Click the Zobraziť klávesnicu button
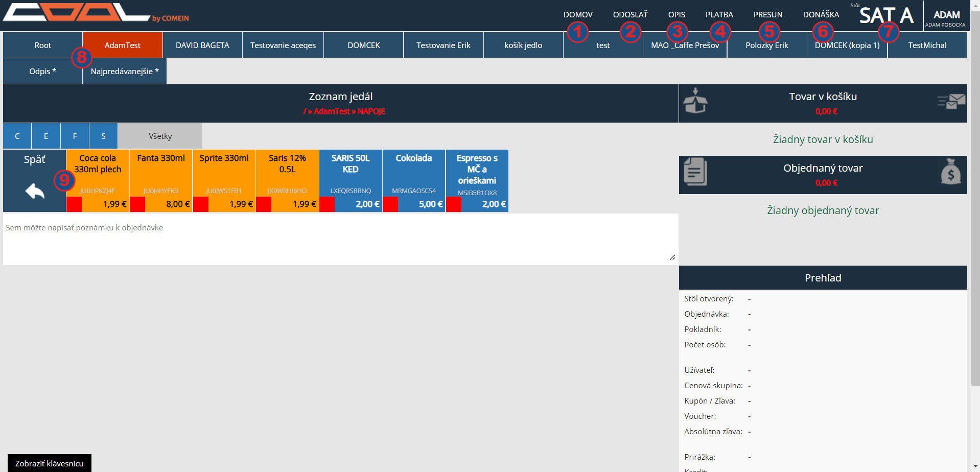Image resolution: width=980 pixels, height=472 pixels. [50, 463]
